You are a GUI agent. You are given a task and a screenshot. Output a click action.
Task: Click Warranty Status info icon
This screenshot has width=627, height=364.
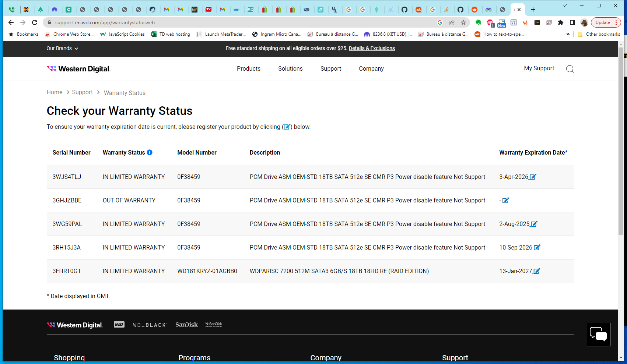pos(150,152)
